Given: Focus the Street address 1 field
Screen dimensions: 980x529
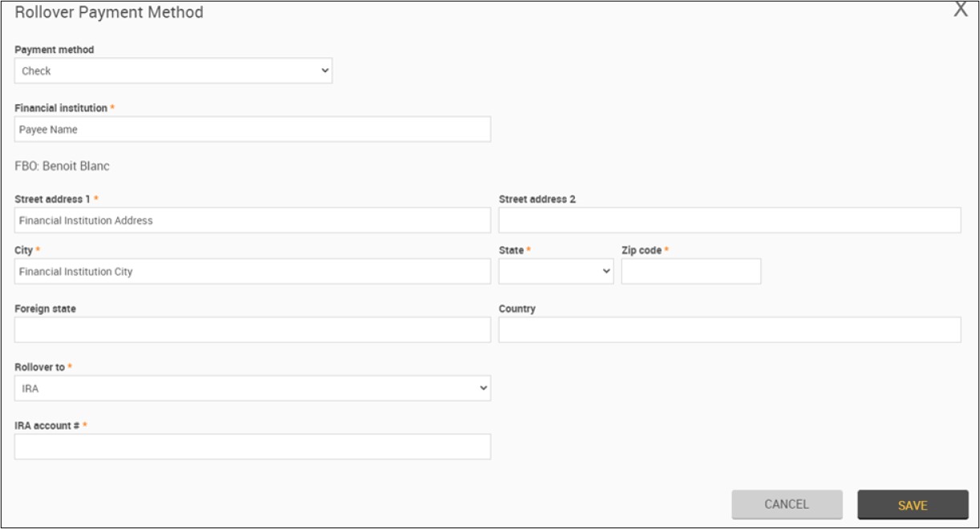Looking at the screenshot, I should (253, 220).
